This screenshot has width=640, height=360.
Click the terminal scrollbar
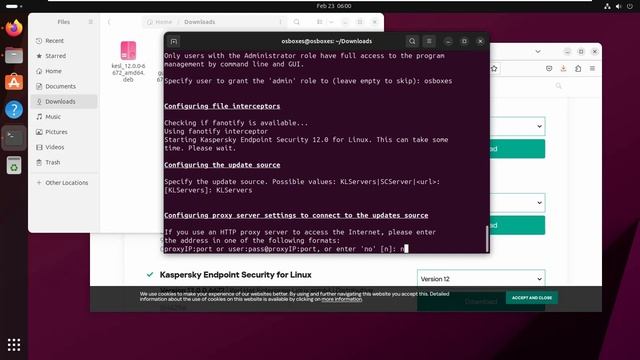[487, 239]
